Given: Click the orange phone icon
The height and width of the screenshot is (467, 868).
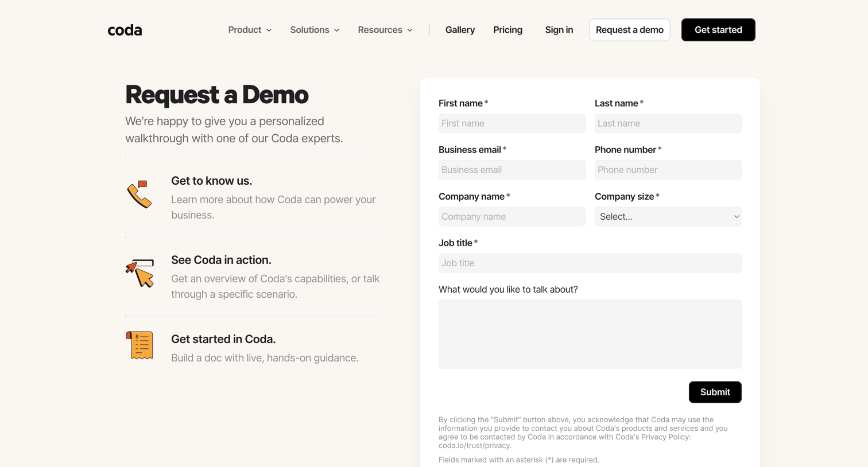Looking at the screenshot, I should 139,194.
